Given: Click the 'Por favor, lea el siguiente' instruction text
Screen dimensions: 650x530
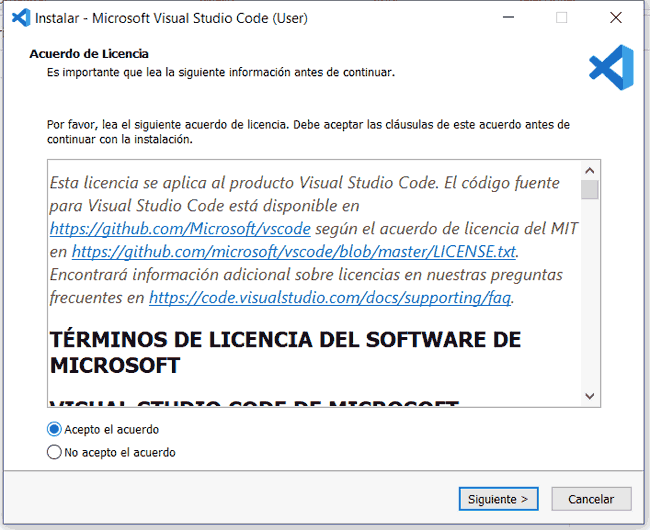Looking at the screenshot, I should click(x=308, y=132).
